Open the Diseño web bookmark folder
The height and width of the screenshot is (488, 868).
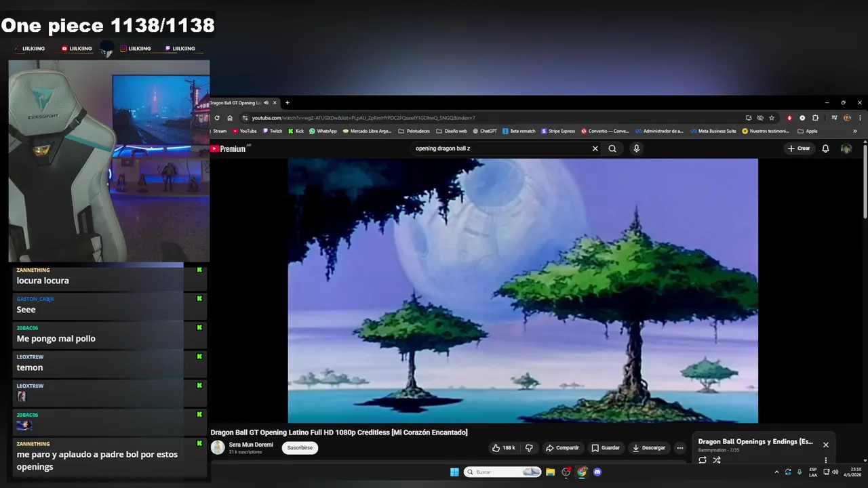(451, 131)
